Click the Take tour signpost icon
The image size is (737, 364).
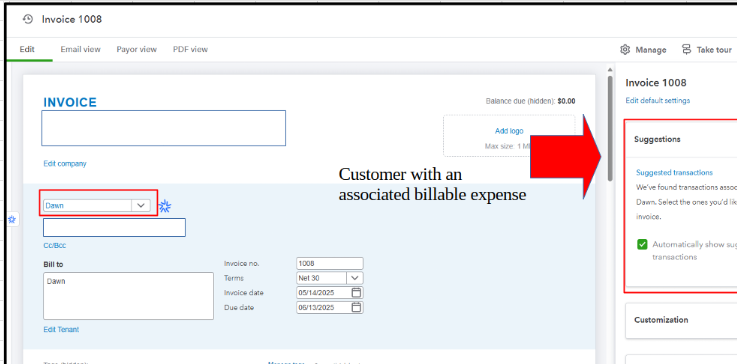pyautogui.click(x=687, y=49)
